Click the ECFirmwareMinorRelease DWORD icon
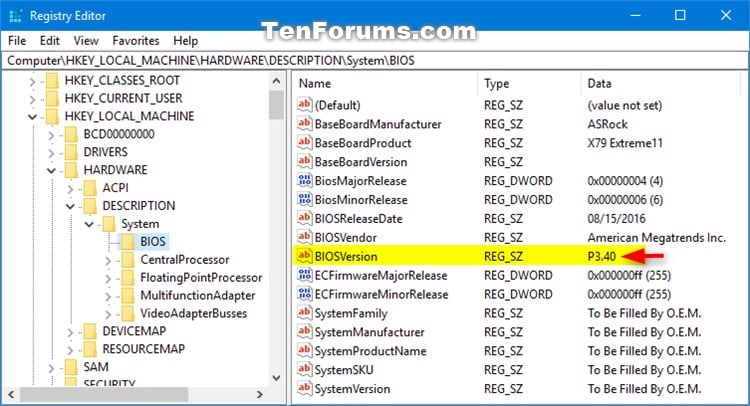 tap(304, 294)
